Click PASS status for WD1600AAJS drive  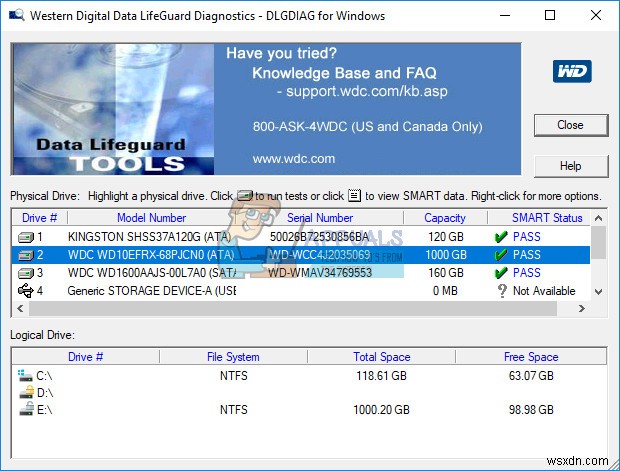(527, 273)
